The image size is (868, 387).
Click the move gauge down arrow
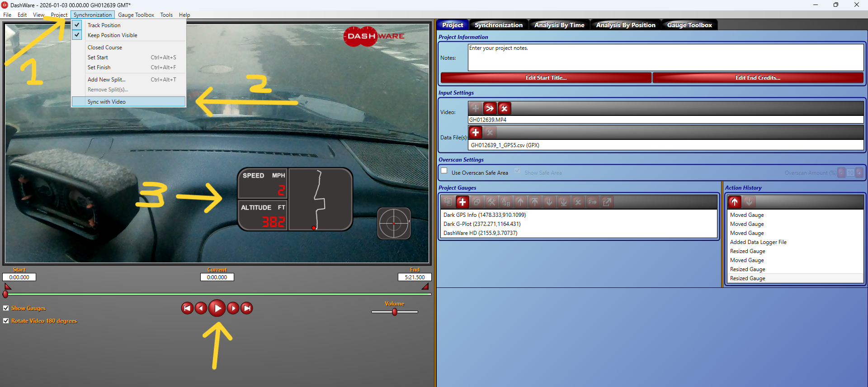pyautogui.click(x=549, y=202)
